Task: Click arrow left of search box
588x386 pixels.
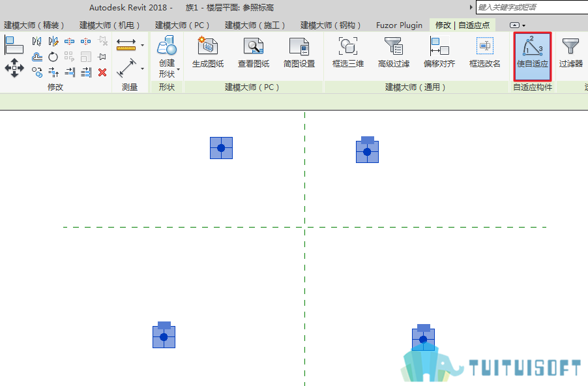Action: [471, 7]
